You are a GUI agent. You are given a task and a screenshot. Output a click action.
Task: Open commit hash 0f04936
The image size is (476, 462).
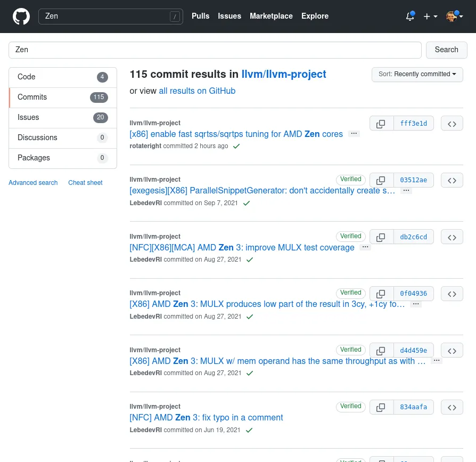coord(414,294)
